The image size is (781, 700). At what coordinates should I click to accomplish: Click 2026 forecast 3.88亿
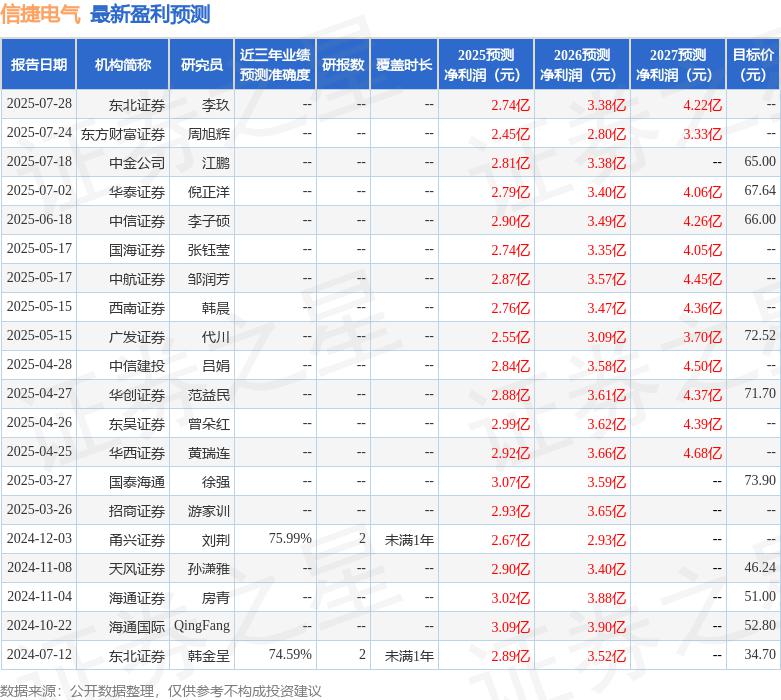(606, 598)
